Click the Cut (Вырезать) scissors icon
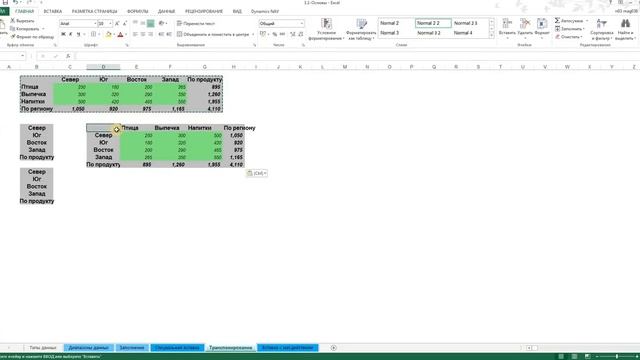The height and width of the screenshot is (360, 640). (13, 20)
